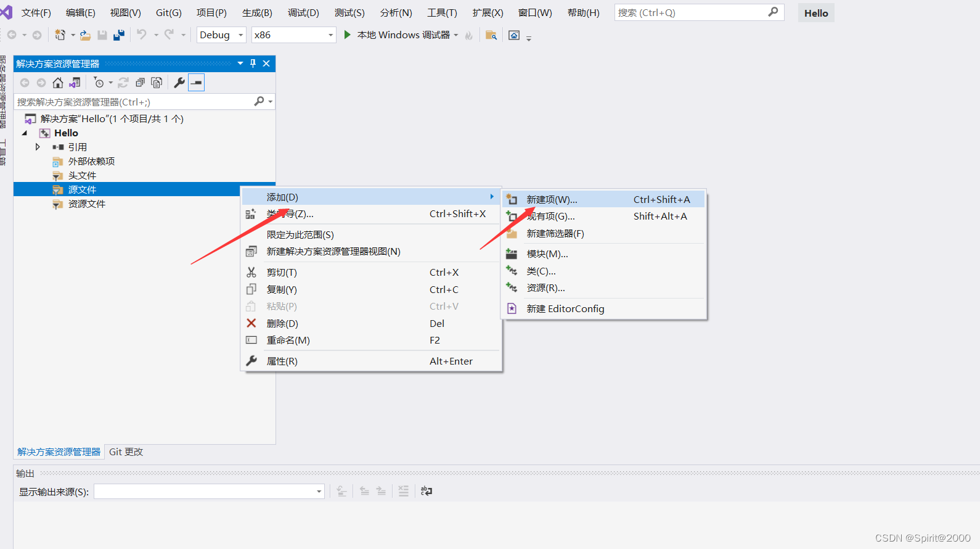This screenshot has height=549, width=980.
Task: Click the Find in Files icon
Action: coord(491,35)
